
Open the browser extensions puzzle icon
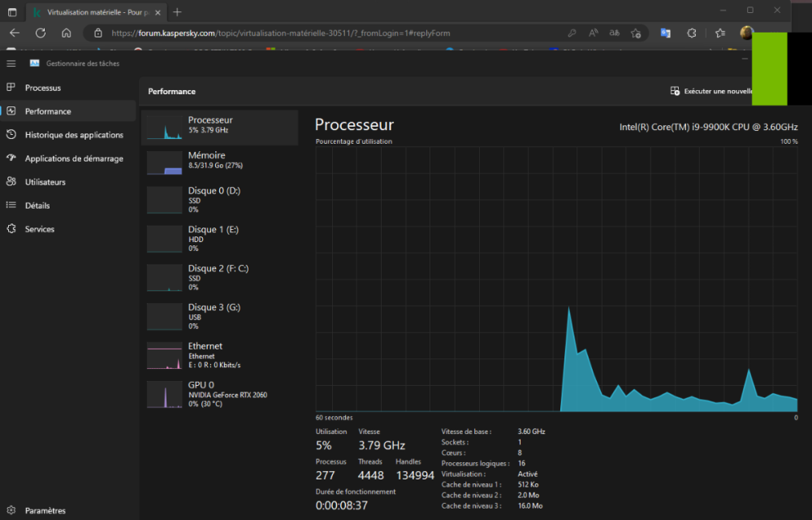pyautogui.click(x=692, y=33)
